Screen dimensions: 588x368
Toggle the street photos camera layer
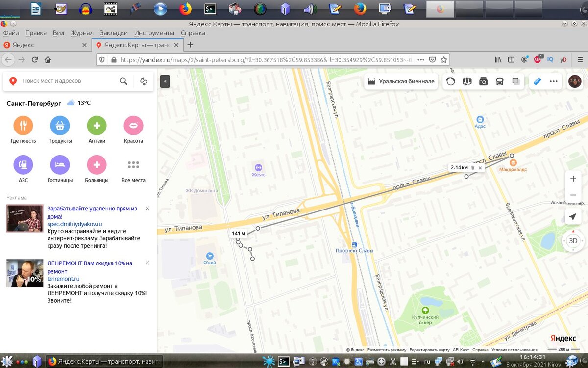[x=484, y=81]
